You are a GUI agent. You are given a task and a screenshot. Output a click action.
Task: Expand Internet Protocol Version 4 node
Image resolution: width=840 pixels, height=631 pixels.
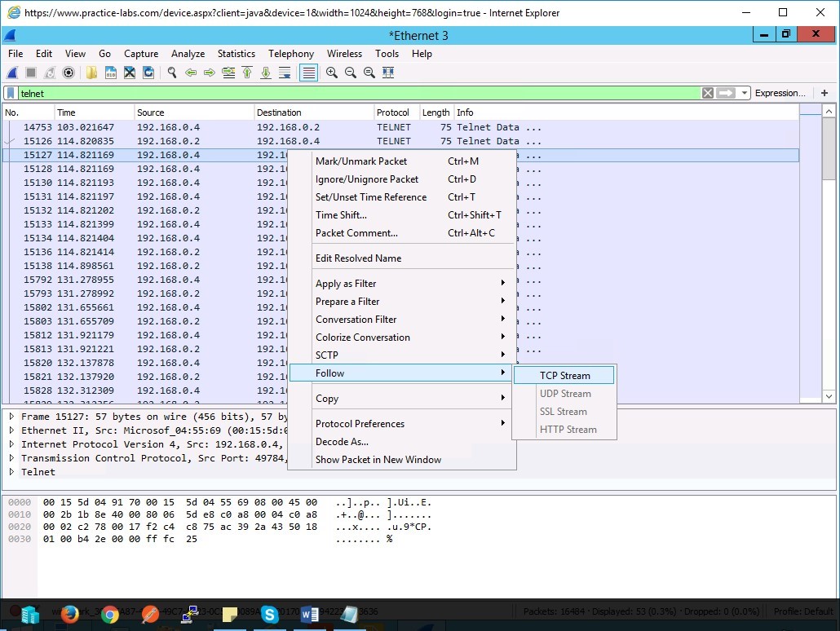pyautogui.click(x=11, y=444)
